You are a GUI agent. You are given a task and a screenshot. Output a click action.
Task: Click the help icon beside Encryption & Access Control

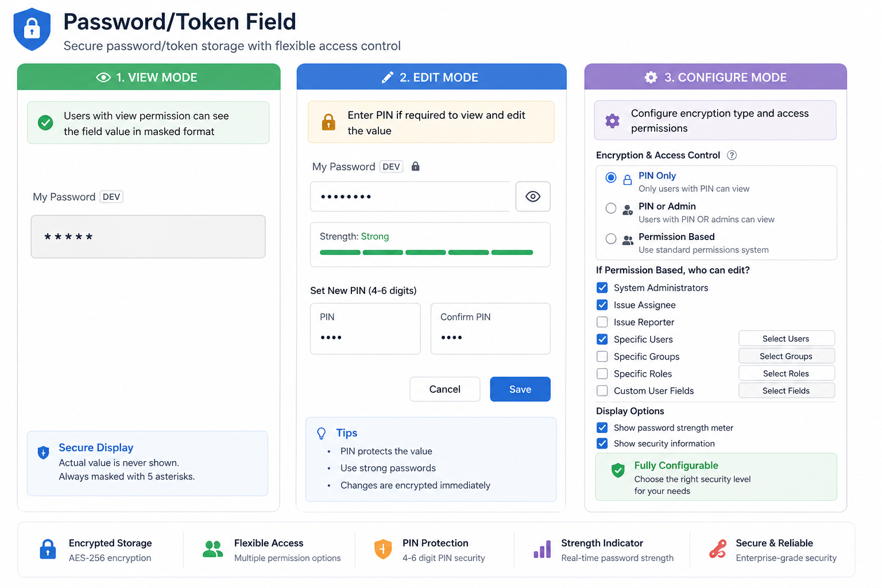(x=732, y=155)
